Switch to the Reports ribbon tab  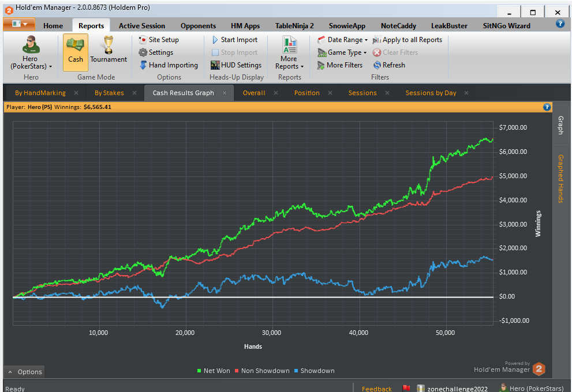(x=91, y=26)
